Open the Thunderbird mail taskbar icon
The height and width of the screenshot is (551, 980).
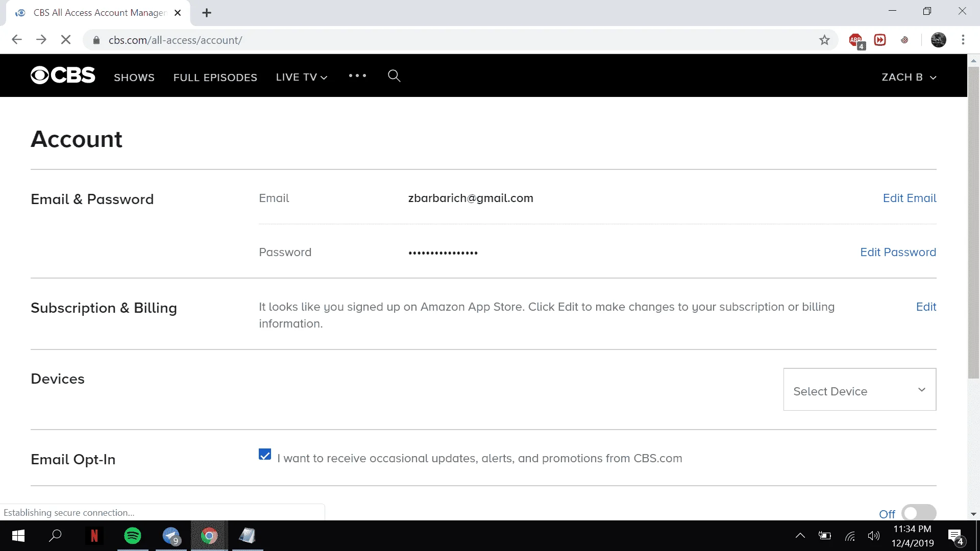[171, 536]
